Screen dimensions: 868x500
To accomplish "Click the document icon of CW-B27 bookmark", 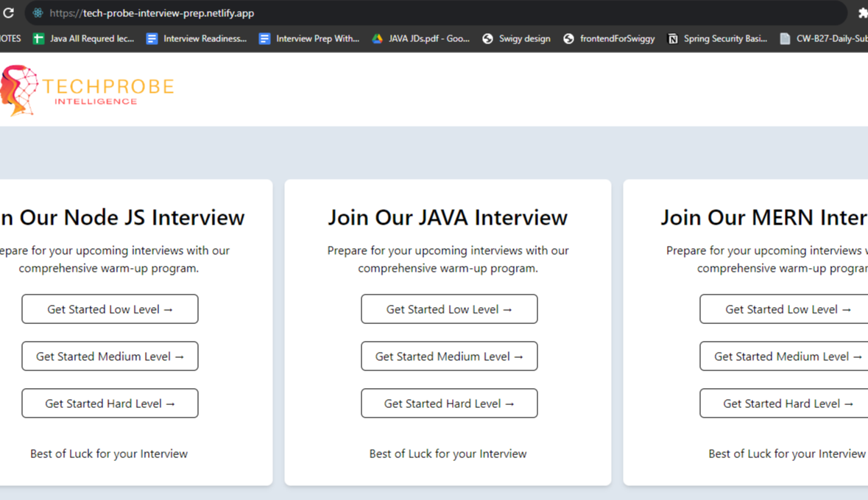I will point(785,38).
